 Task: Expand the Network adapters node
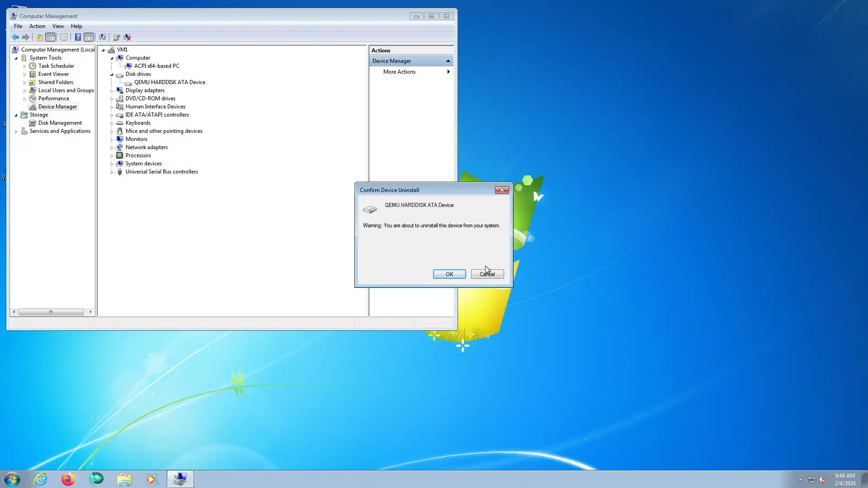click(112, 148)
